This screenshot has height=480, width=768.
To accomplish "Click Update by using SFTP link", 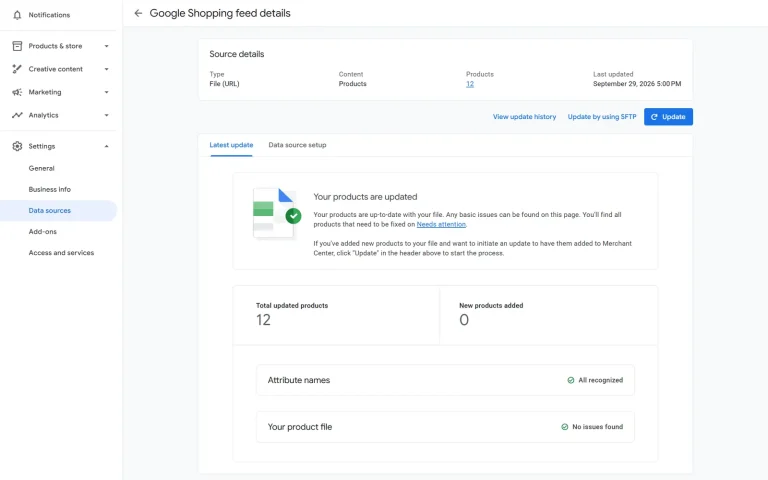I will coord(602,117).
